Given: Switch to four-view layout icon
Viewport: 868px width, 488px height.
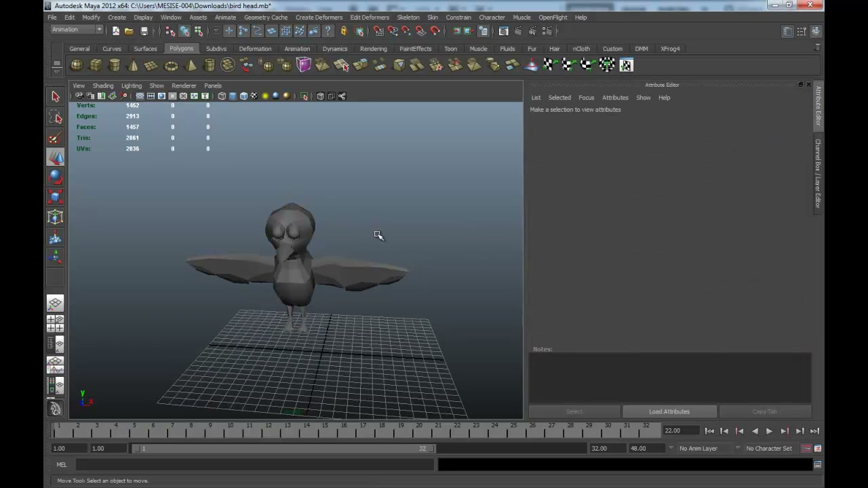Looking at the screenshot, I should coord(56,323).
